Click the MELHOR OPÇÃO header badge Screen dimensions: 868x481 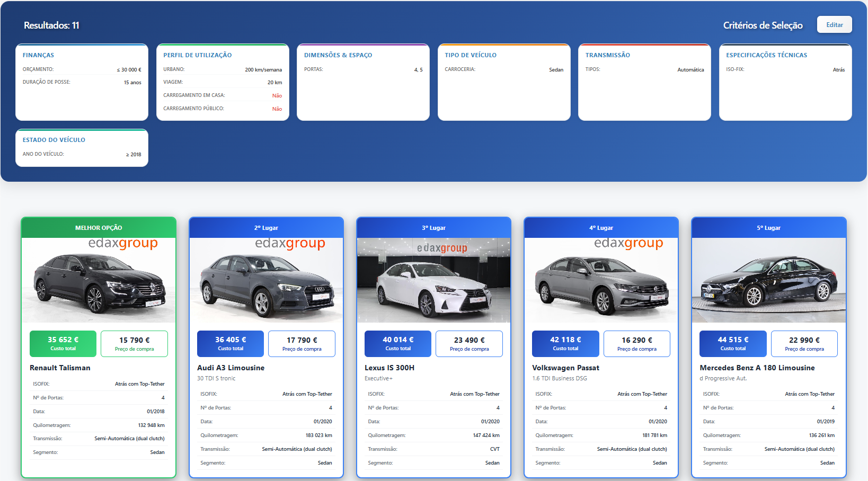coord(99,227)
